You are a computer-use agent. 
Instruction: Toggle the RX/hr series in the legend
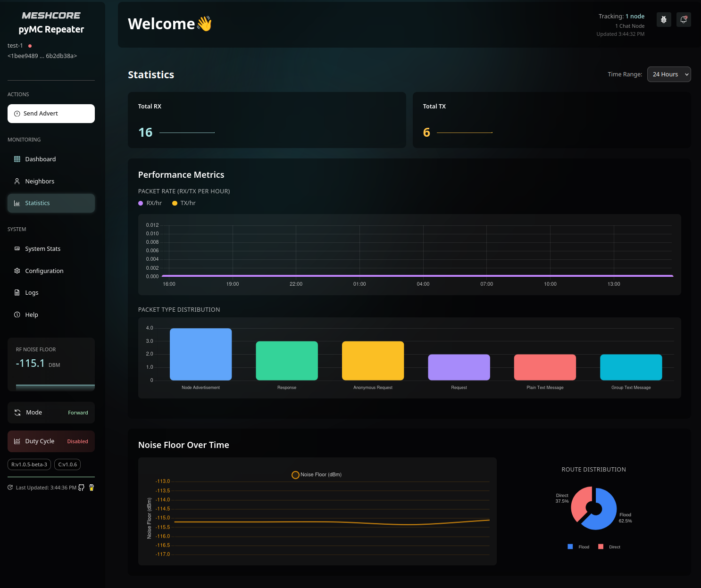click(150, 203)
